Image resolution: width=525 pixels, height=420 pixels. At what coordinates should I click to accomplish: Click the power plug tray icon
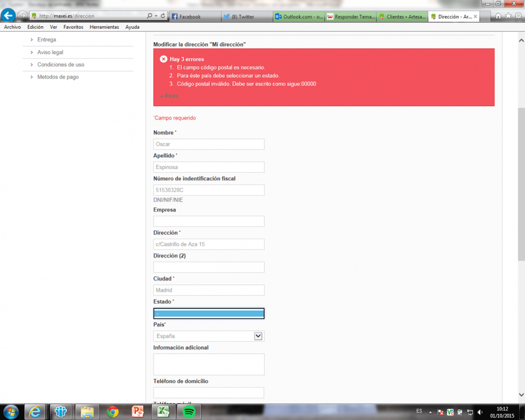460,412
